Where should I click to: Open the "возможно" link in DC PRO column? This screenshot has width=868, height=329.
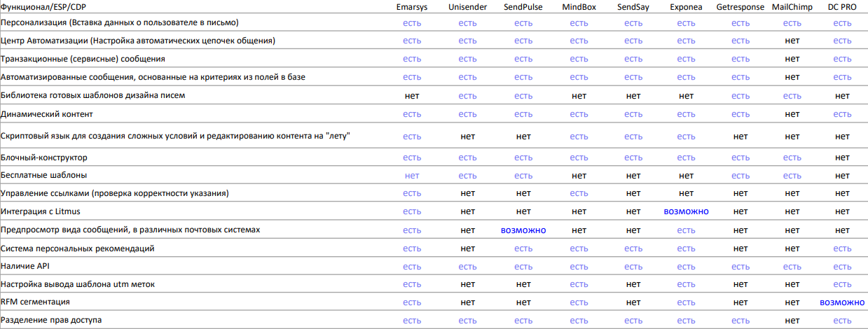pos(842,302)
